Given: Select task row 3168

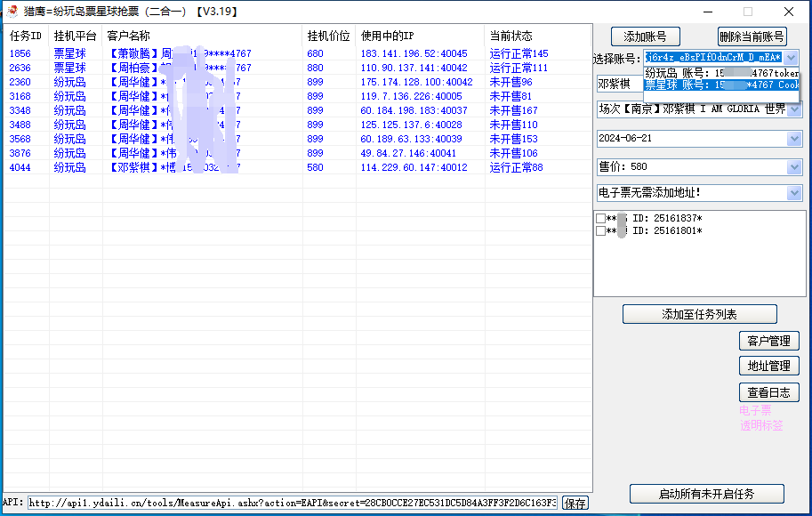Looking at the screenshot, I should [298, 96].
